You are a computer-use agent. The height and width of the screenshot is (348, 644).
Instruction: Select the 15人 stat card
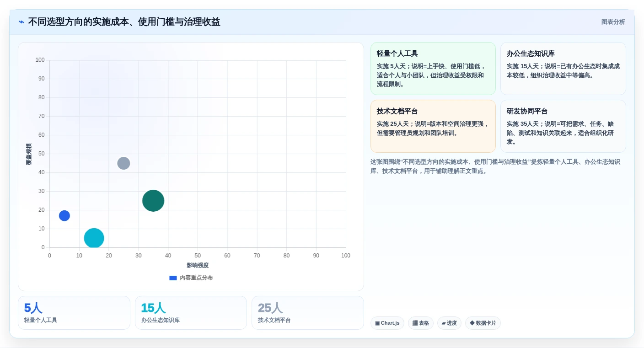[x=191, y=313]
